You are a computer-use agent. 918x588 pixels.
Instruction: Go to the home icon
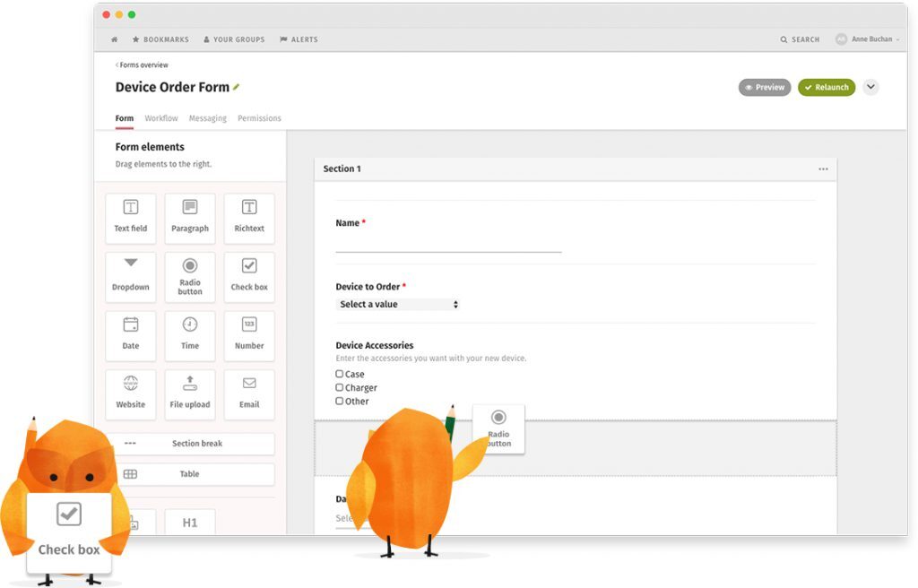tap(114, 39)
